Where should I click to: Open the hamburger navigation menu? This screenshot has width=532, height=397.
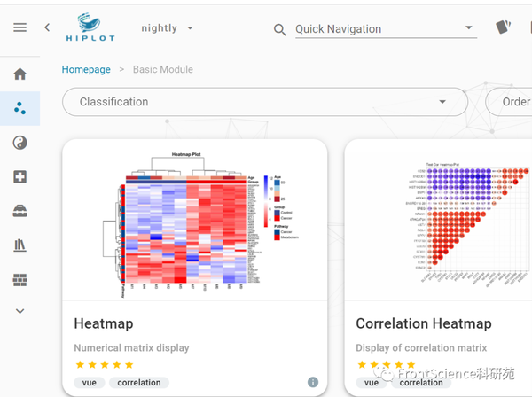pos(20,27)
